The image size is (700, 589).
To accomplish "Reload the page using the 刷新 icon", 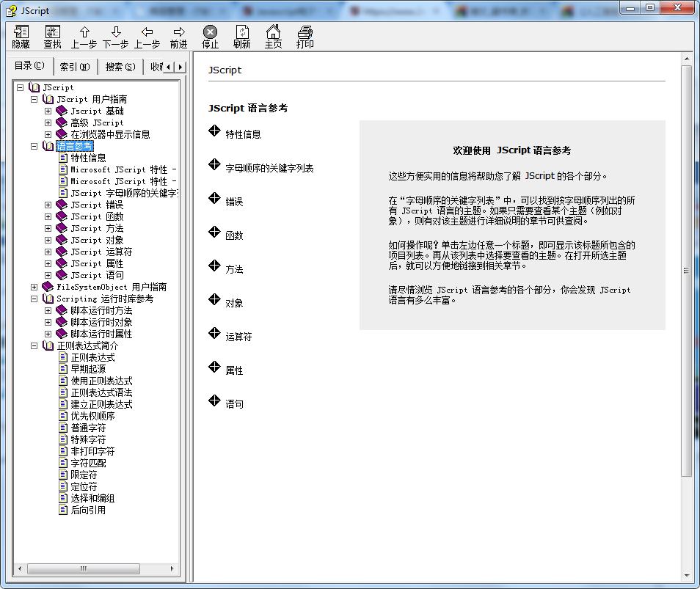I will [241, 32].
